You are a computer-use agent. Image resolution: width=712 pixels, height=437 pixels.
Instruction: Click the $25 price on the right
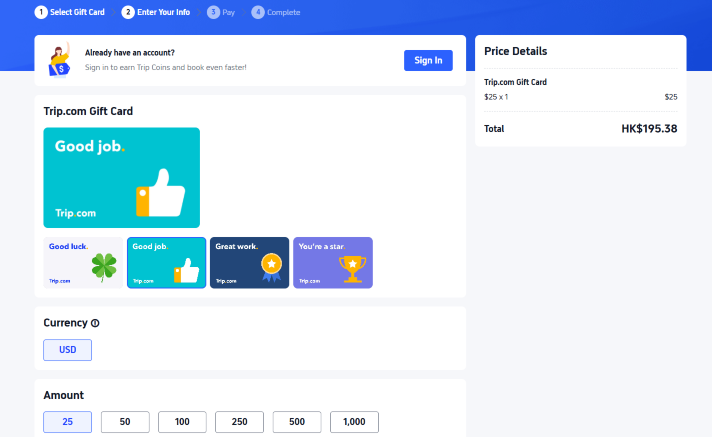(x=671, y=97)
